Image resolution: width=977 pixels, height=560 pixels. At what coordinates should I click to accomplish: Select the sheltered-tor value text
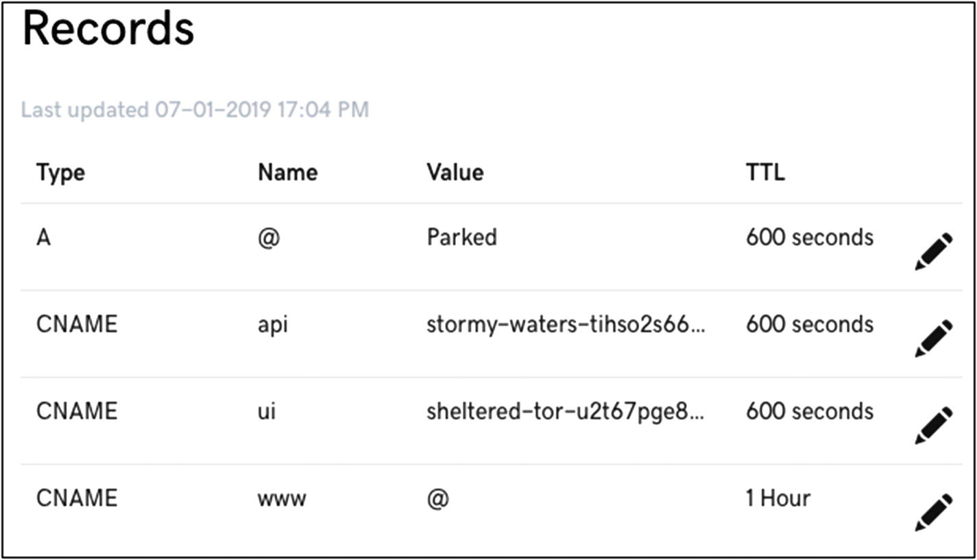(x=564, y=411)
